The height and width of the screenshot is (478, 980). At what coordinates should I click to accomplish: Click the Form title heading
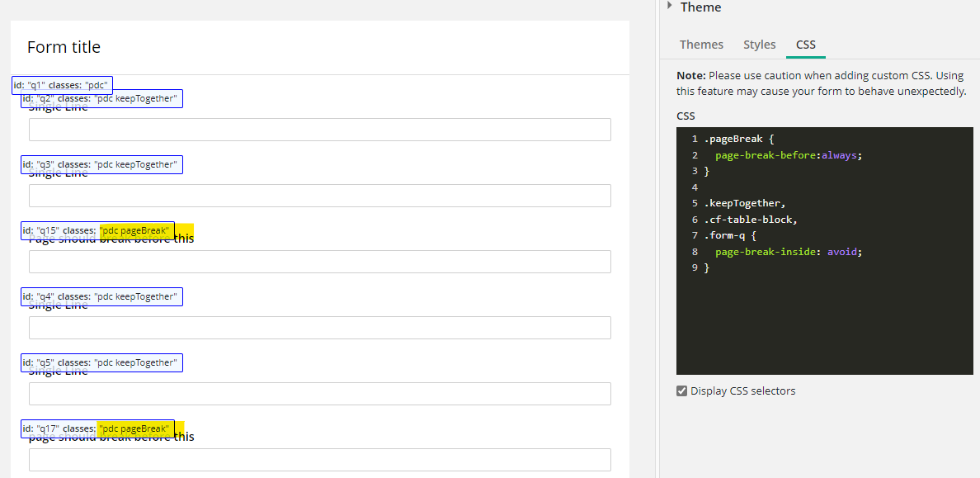[x=64, y=47]
